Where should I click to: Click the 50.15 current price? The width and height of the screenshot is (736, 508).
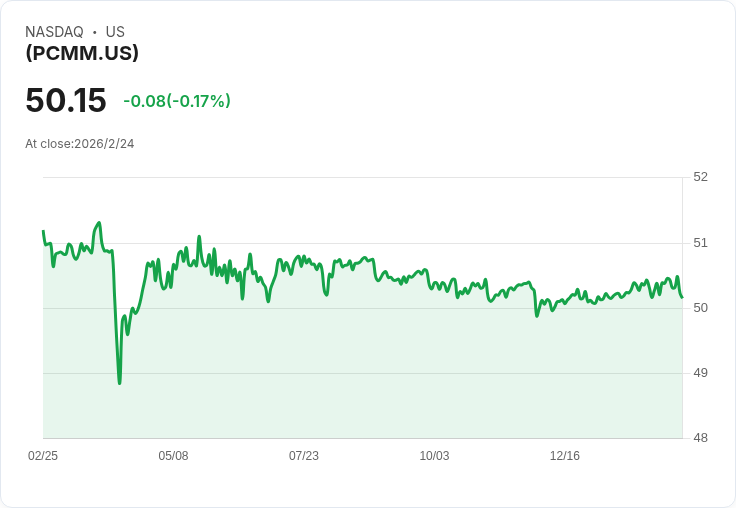click(x=66, y=100)
